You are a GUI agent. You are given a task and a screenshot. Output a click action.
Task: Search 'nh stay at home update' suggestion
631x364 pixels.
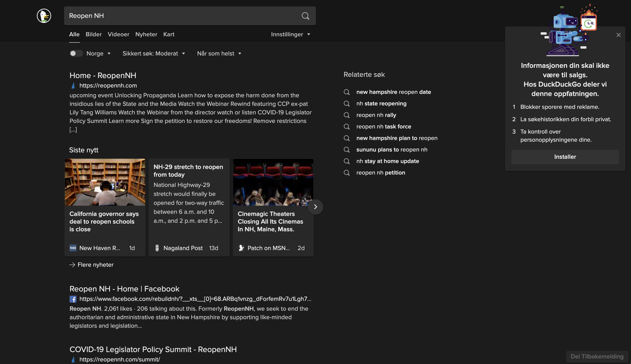(x=388, y=161)
